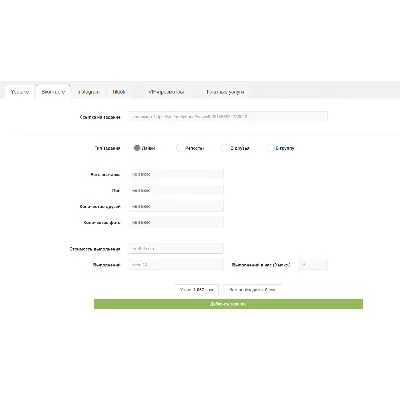Expand the Пол dropdown
400x400 pixels.
(176, 190)
